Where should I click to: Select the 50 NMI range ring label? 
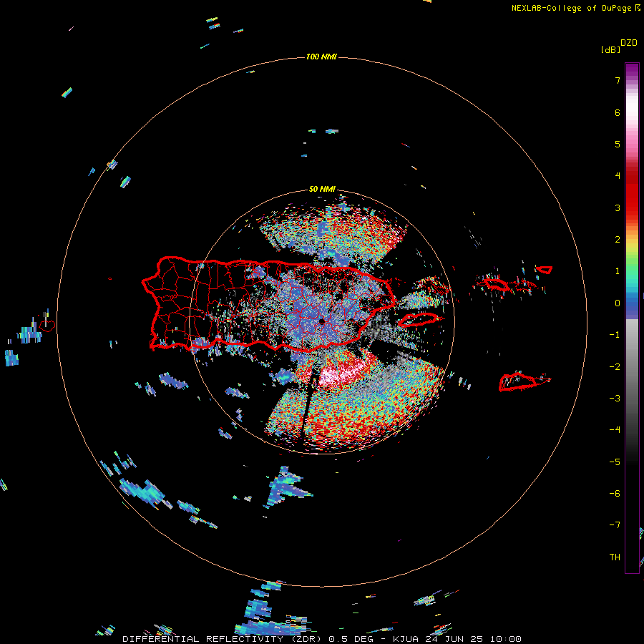coord(321,189)
